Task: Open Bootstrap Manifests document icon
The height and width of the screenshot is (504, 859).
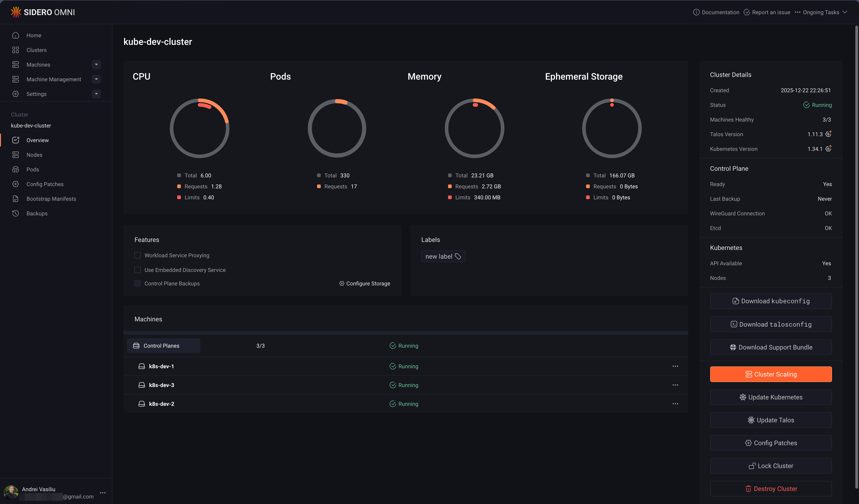Action: click(x=16, y=199)
